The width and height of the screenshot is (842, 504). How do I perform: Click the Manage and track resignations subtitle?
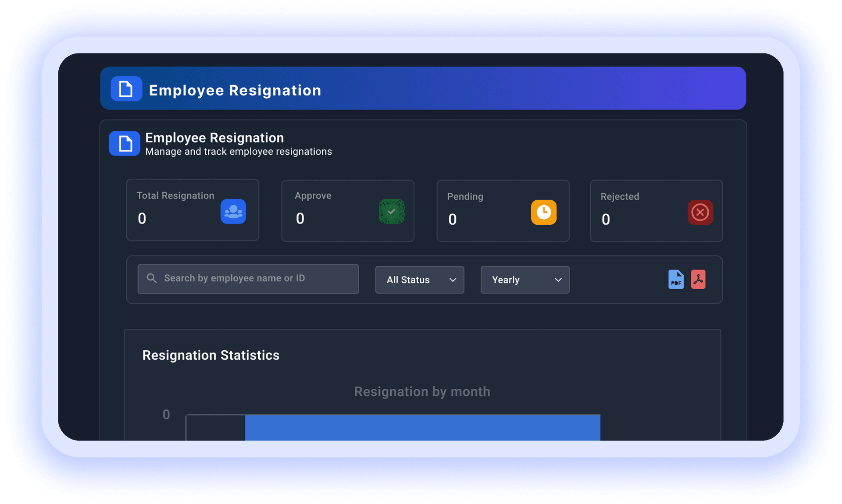(238, 151)
